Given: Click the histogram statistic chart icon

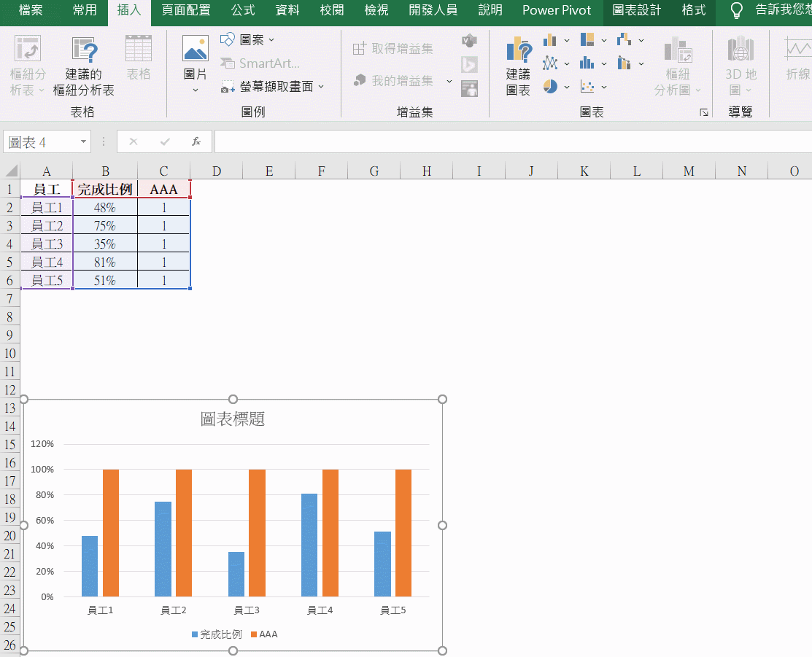Looking at the screenshot, I should click(x=587, y=63).
